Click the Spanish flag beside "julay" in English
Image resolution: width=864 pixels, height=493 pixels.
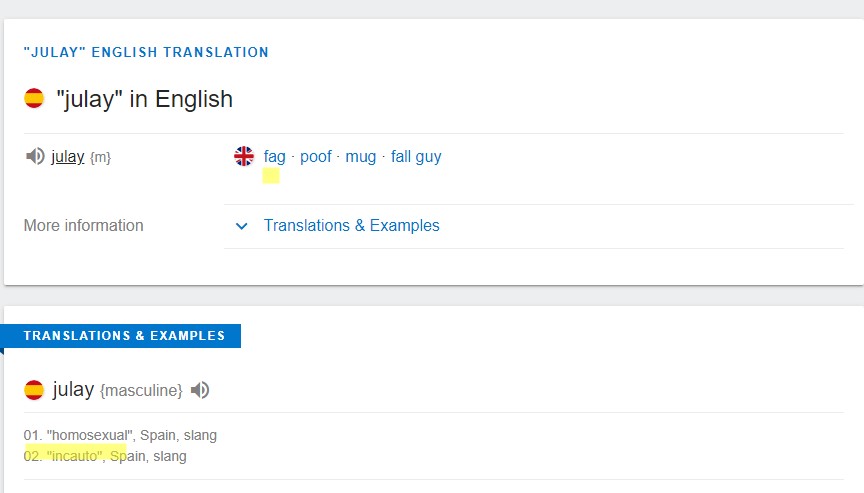34,98
